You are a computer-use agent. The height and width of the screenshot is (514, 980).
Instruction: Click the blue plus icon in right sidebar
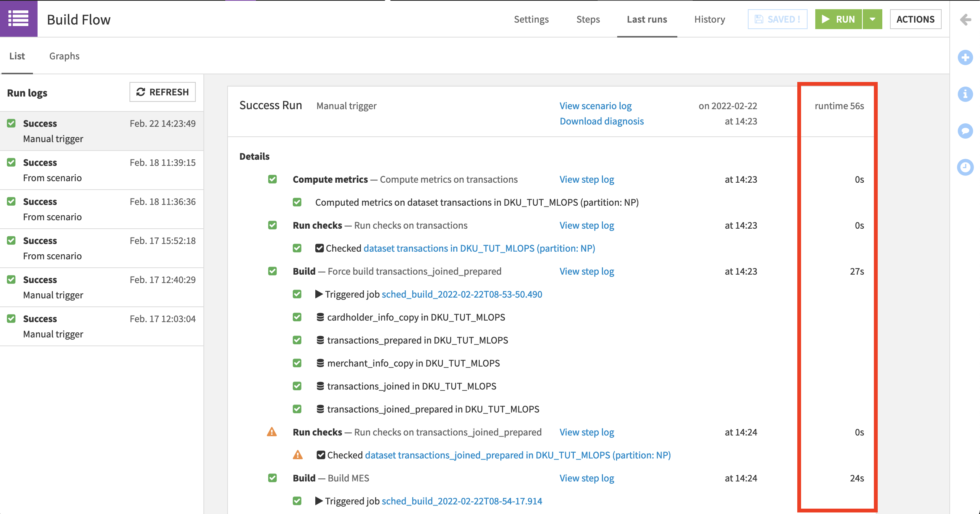point(965,58)
